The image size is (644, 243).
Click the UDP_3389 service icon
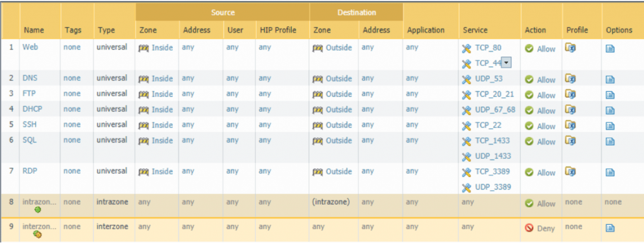tap(466, 188)
